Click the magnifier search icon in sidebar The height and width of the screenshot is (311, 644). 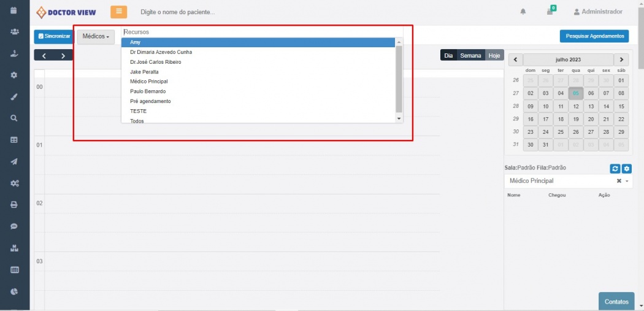[14, 118]
